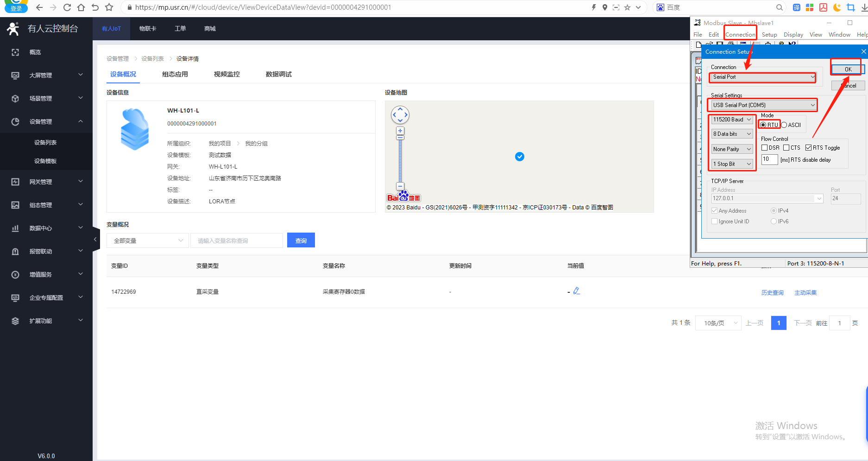This screenshot has height=461, width=868.
Task: Open the 历史查询 link
Action: (x=772, y=293)
